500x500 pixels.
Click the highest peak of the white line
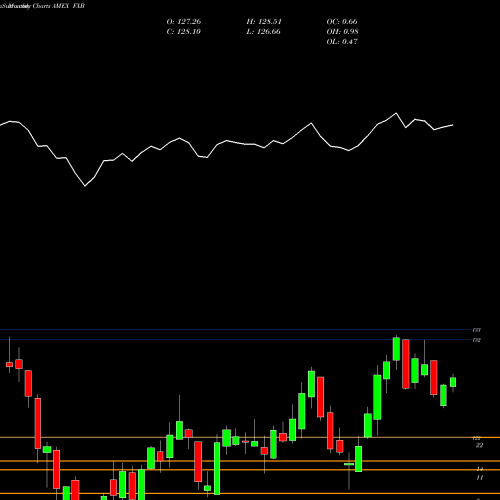tap(396, 113)
